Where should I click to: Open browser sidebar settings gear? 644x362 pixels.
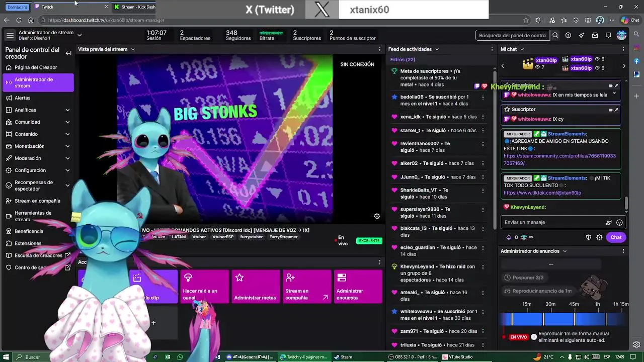click(636, 345)
